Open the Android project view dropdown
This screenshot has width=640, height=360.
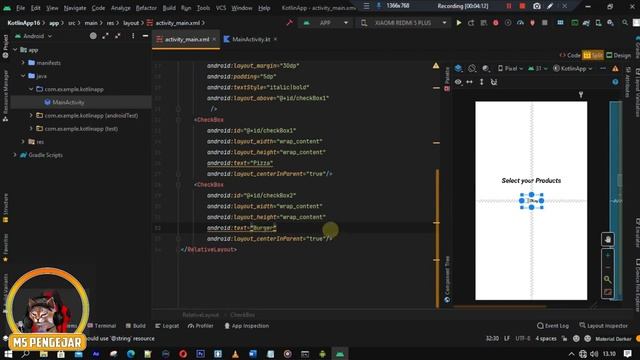click(x=33, y=36)
